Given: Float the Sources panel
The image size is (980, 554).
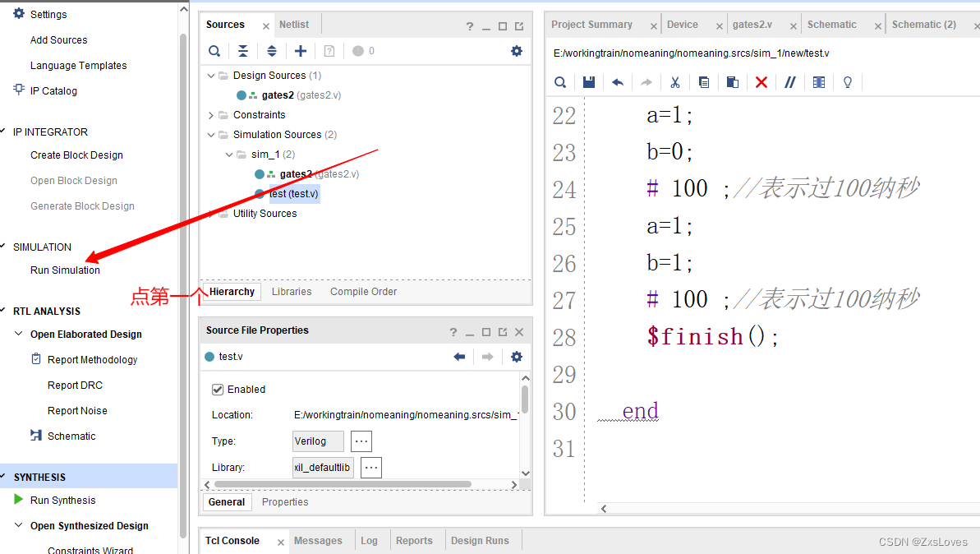Looking at the screenshot, I should pyautogui.click(x=518, y=26).
